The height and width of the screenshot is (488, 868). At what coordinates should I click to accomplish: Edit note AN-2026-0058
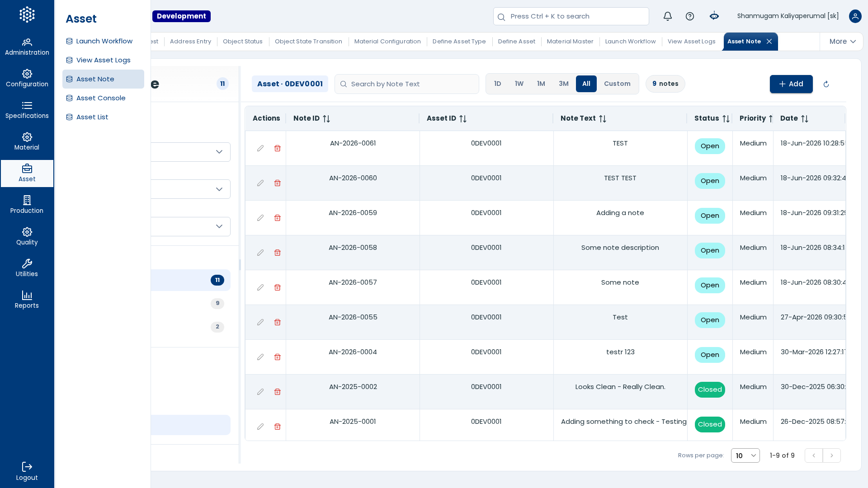(x=260, y=253)
